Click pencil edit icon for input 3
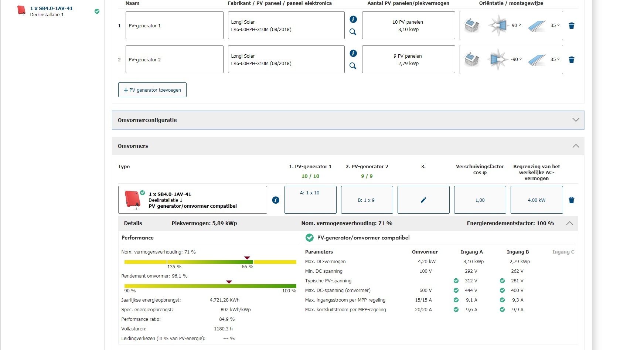Image resolution: width=644 pixels, height=350 pixels. 423,200
